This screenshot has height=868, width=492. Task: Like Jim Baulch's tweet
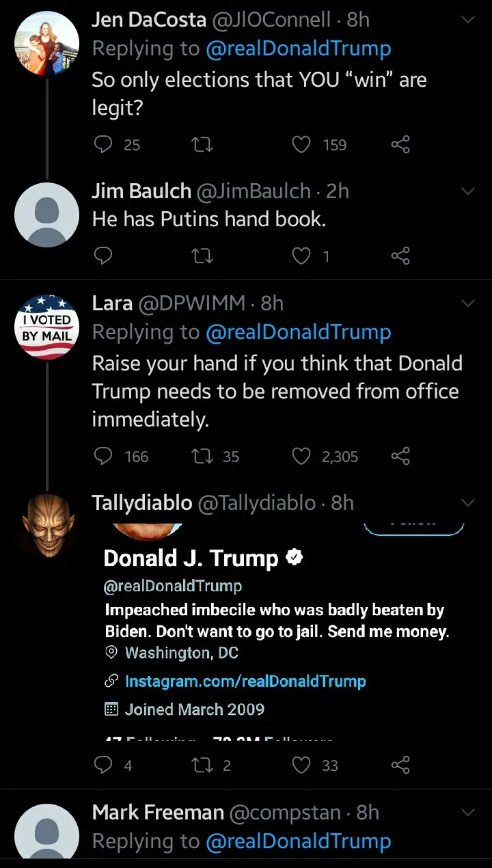coord(301,256)
